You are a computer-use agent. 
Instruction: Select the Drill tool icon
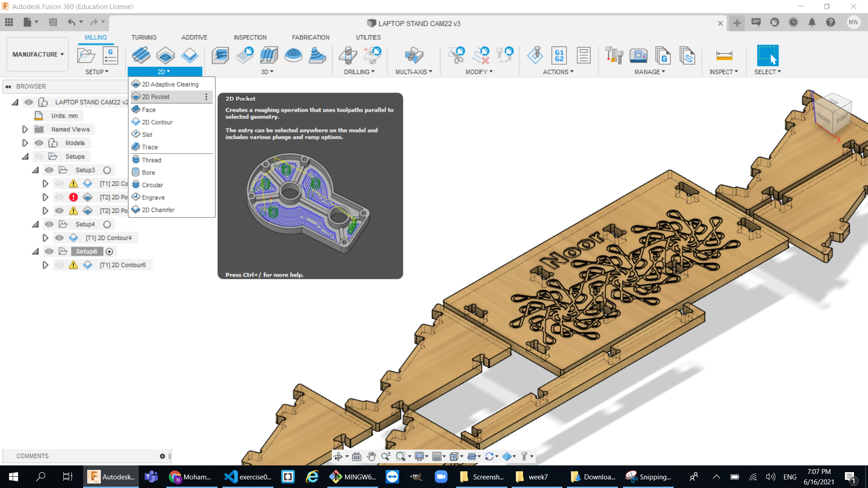pos(348,56)
